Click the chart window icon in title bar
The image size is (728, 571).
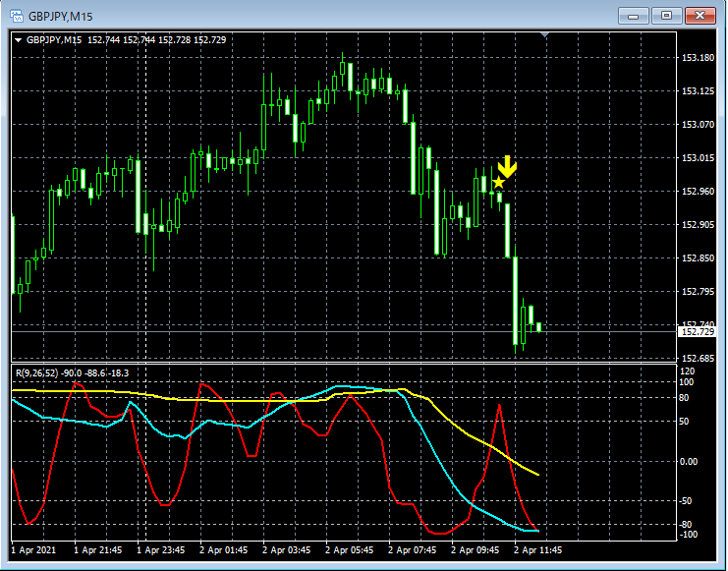pyautogui.click(x=17, y=17)
